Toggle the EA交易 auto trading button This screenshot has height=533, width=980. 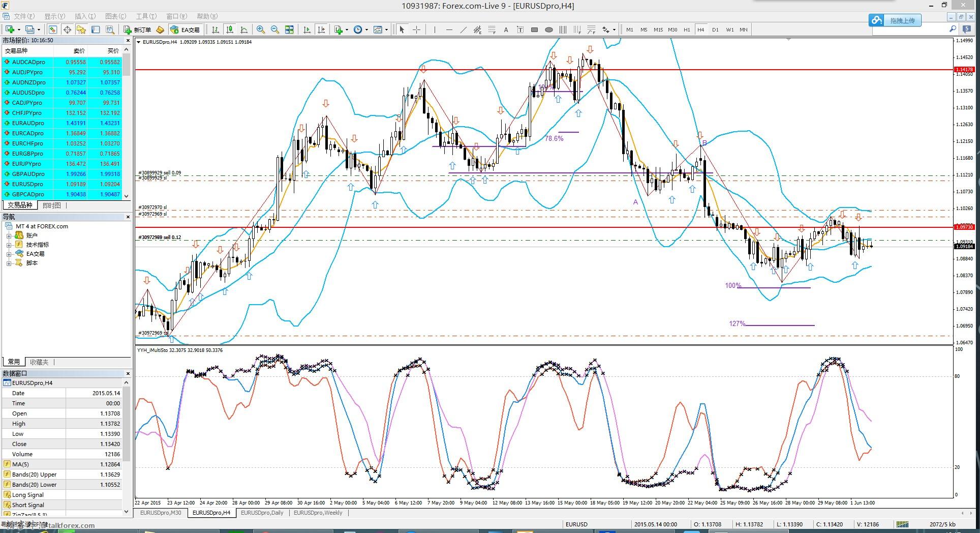pos(186,29)
